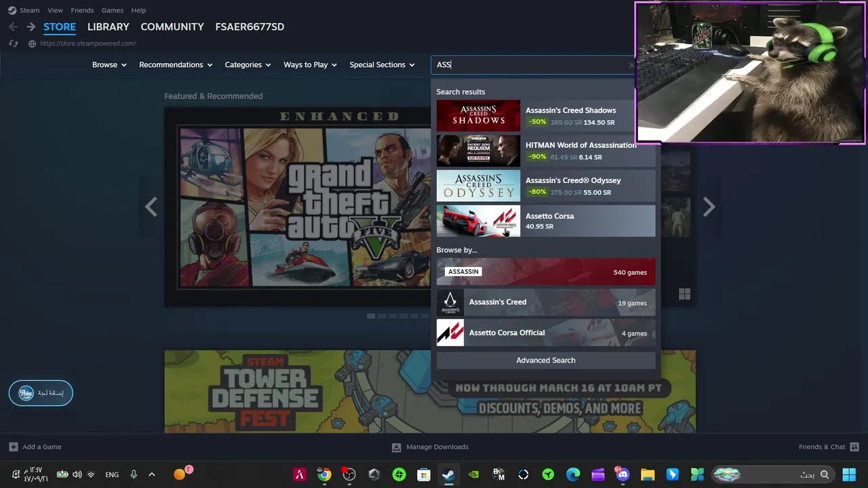Viewport: 868px width, 488px height.
Task: Show hidden system tray icons chevron
Action: 151,474
